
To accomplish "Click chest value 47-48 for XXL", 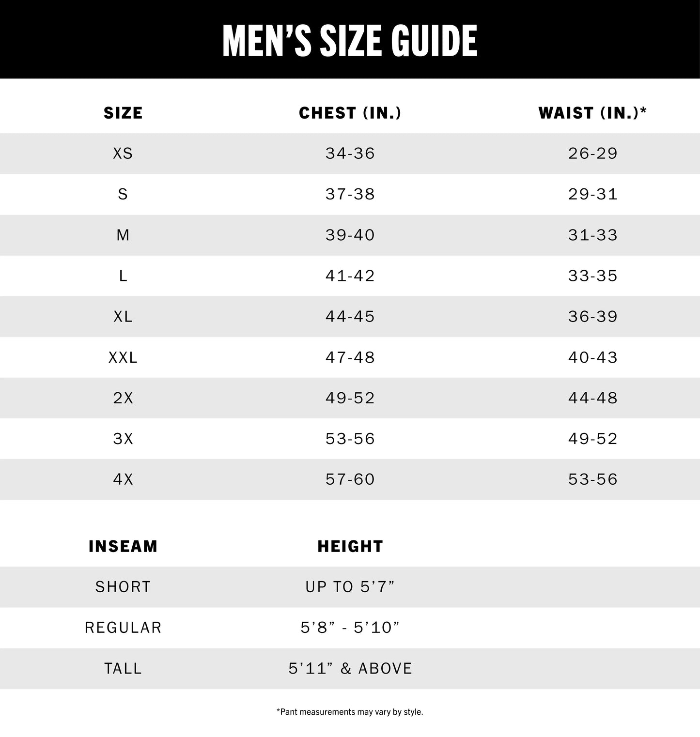I will (350, 357).
